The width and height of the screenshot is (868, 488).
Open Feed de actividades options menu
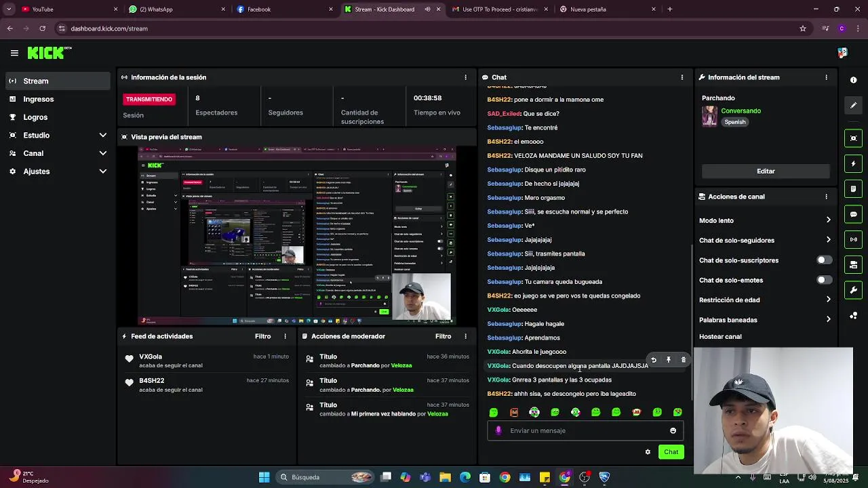click(285, 336)
